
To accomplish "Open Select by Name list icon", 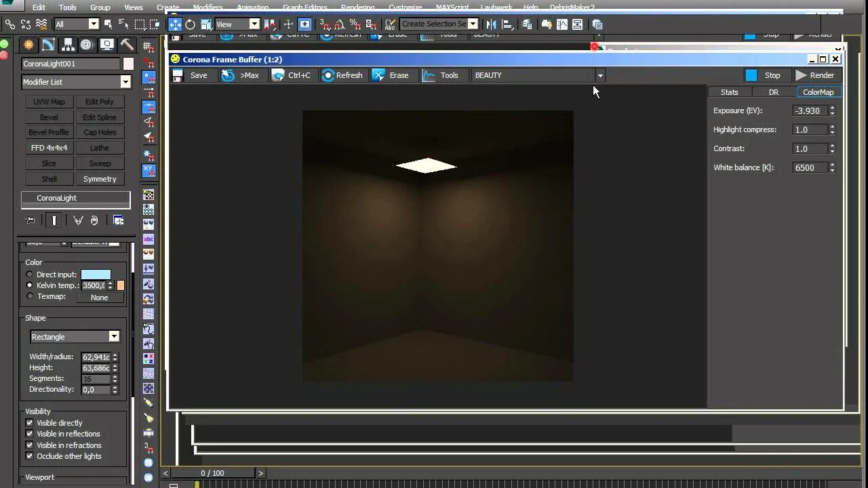I will (x=124, y=24).
